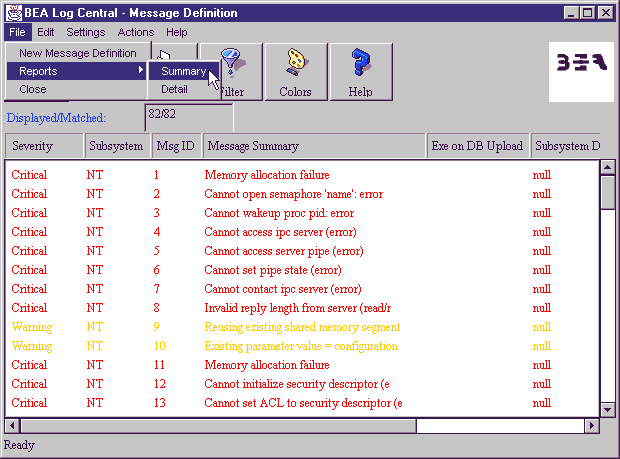Select 'Cannot set pipe state (error)' row
Screen dimensions: 620x459
pyautogui.click(x=302, y=270)
